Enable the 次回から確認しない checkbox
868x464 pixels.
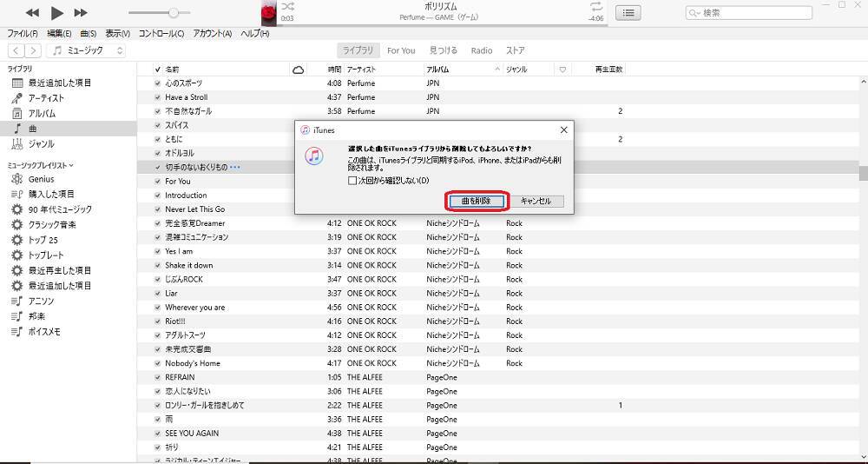[x=352, y=181]
